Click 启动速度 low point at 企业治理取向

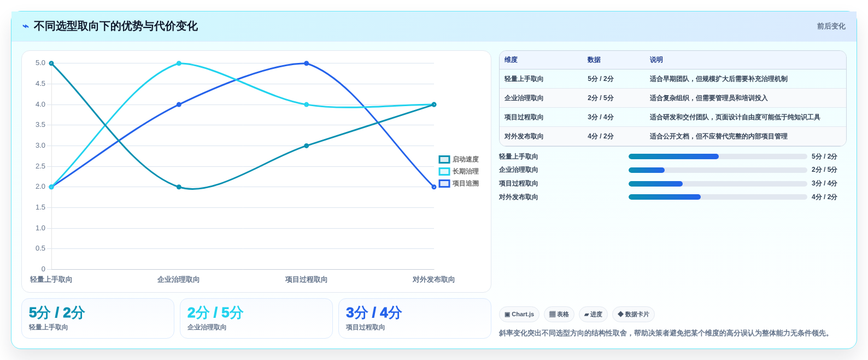[179, 187]
